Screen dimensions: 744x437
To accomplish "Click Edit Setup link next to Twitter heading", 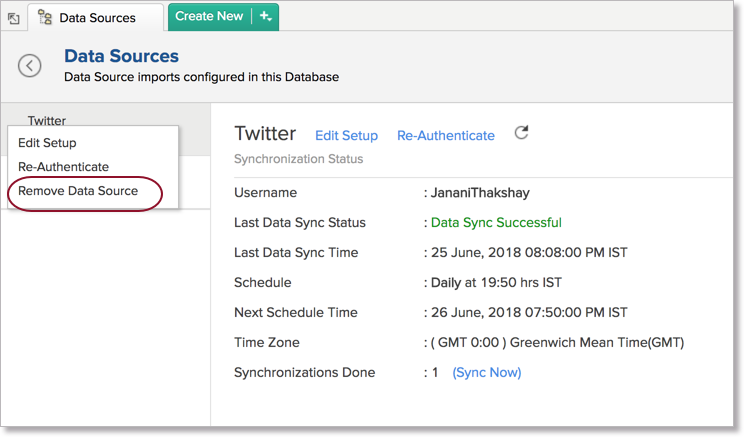I will coord(346,136).
